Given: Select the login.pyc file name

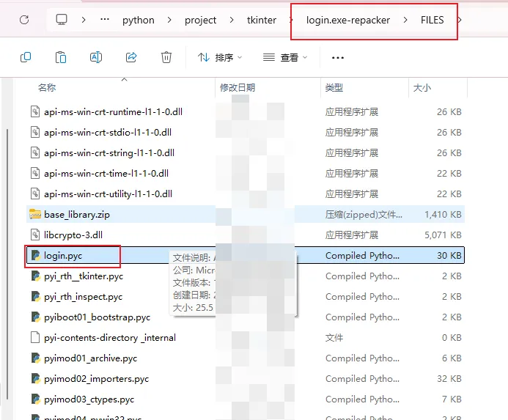Looking at the screenshot, I should point(63,256).
